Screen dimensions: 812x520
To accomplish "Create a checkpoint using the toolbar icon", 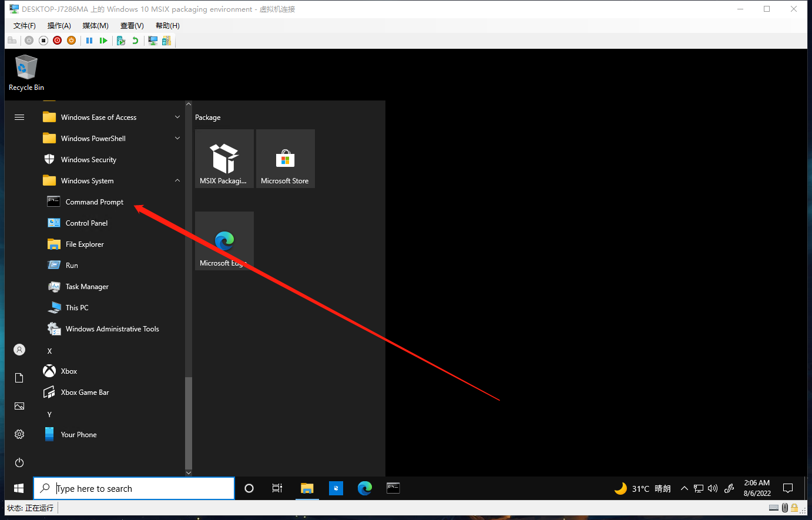I will coord(121,41).
